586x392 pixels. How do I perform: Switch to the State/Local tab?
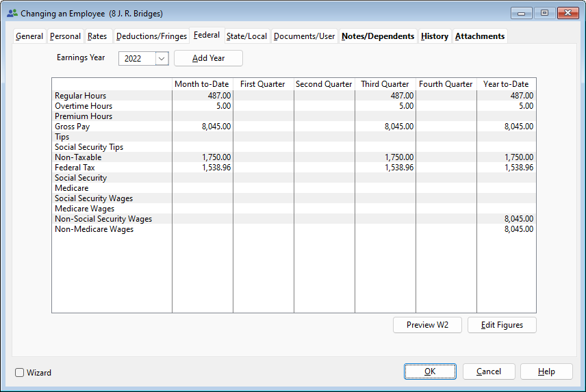[246, 36]
